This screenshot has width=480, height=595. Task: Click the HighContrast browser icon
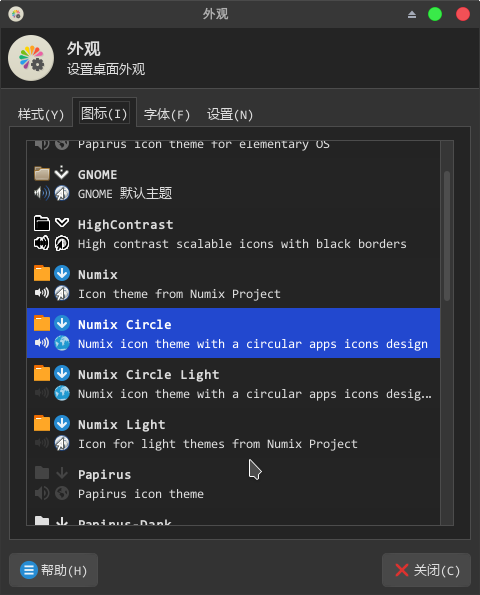coord(62,243)
